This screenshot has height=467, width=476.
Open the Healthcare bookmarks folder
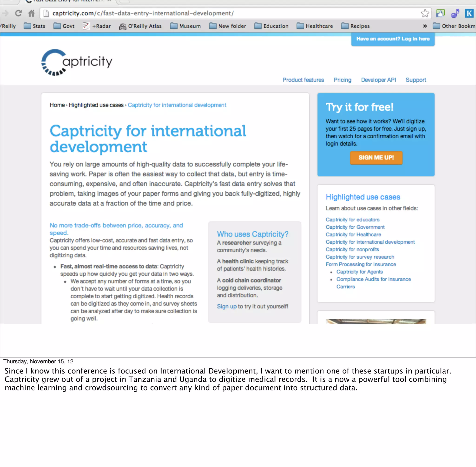coord(315,26)
